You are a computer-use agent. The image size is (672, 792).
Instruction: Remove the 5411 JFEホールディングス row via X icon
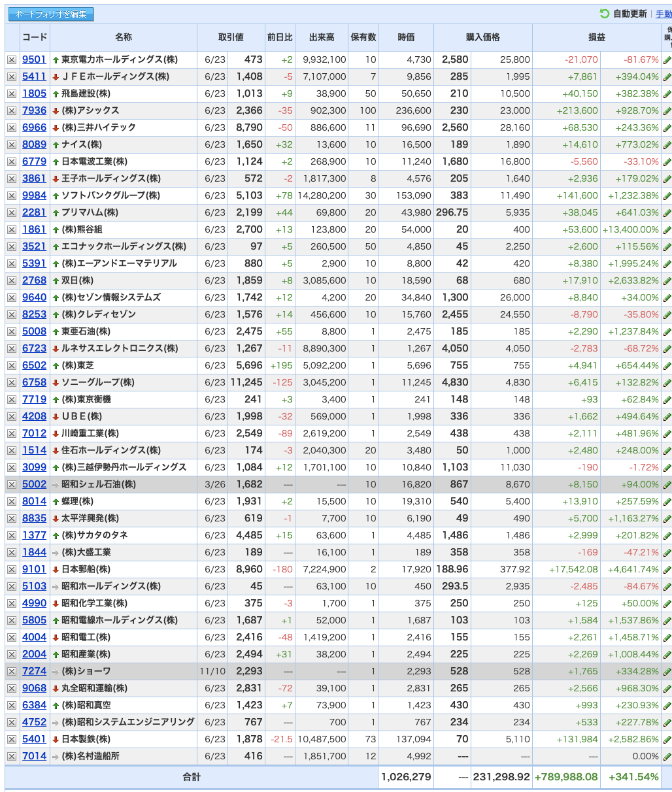(x=12, y=76)
